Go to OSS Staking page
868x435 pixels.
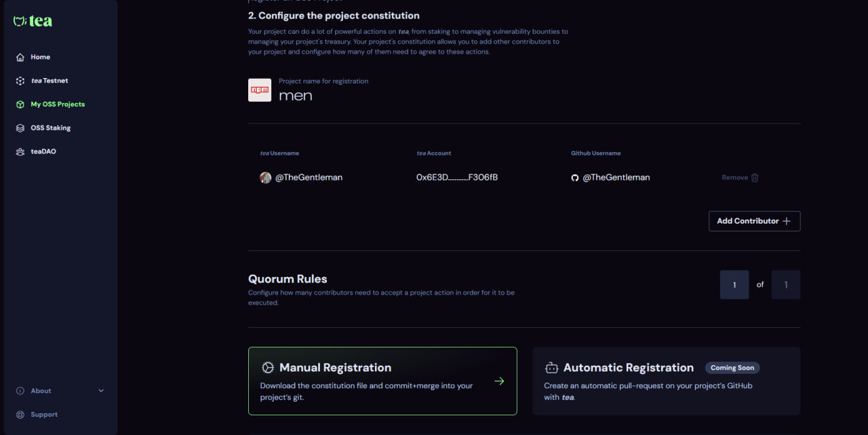pyautogui.click(x=50, y=128)
